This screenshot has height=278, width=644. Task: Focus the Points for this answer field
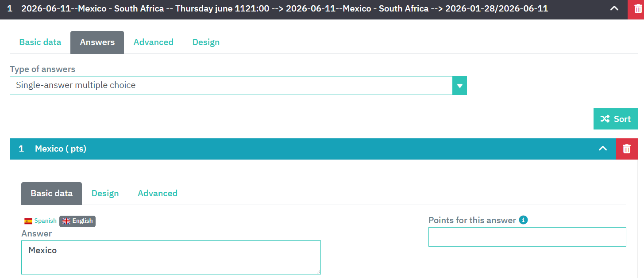527,237
